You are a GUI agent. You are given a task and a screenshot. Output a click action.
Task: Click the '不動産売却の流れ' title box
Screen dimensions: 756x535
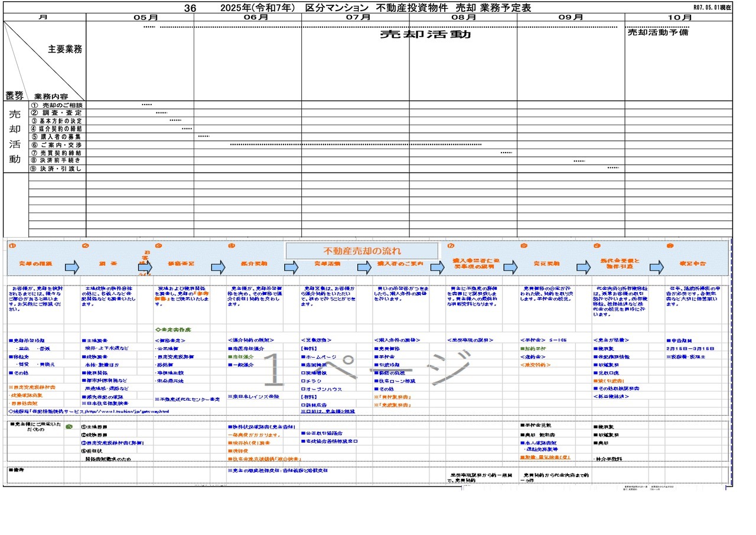click(362, 251)
